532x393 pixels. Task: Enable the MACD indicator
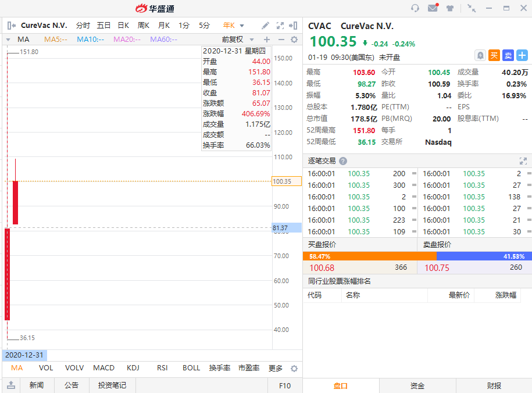103,368
